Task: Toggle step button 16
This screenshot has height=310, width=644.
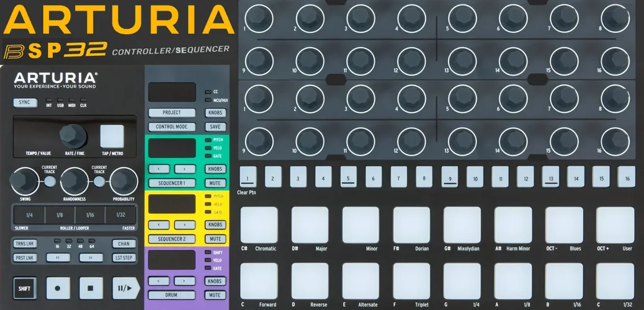Action: pyautogui.click(x=627, y=177)
